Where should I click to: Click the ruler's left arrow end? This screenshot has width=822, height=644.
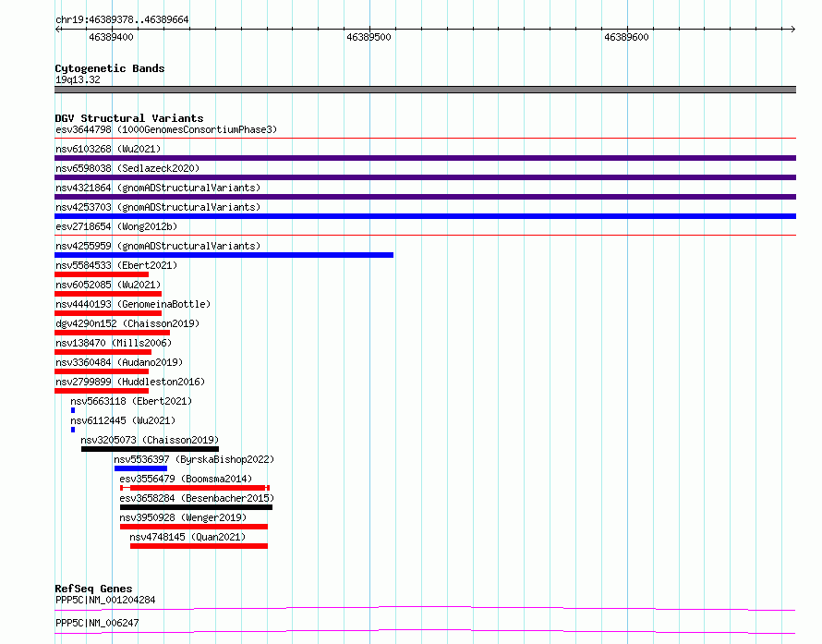click(58, 30)
